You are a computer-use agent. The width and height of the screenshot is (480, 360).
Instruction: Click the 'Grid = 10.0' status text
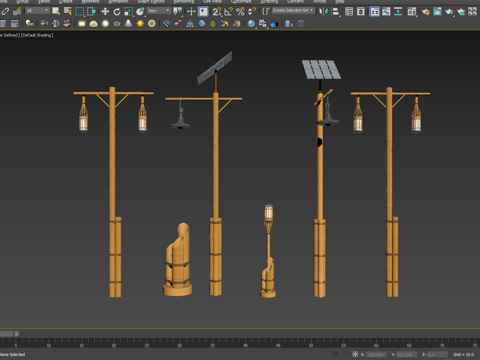(x=463, y=354)
